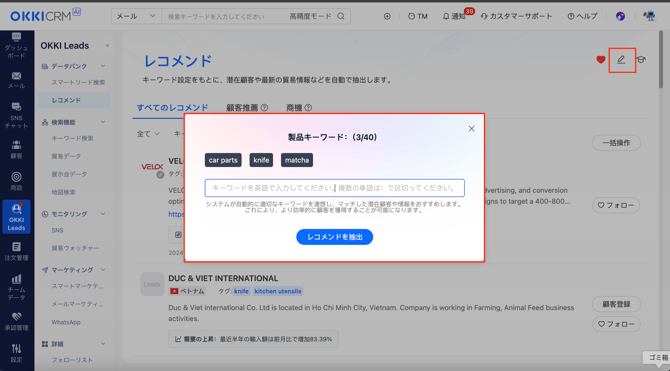Click the red heart favorites icon
Viewport: 670px width, 371px height.
coord(601,60)
